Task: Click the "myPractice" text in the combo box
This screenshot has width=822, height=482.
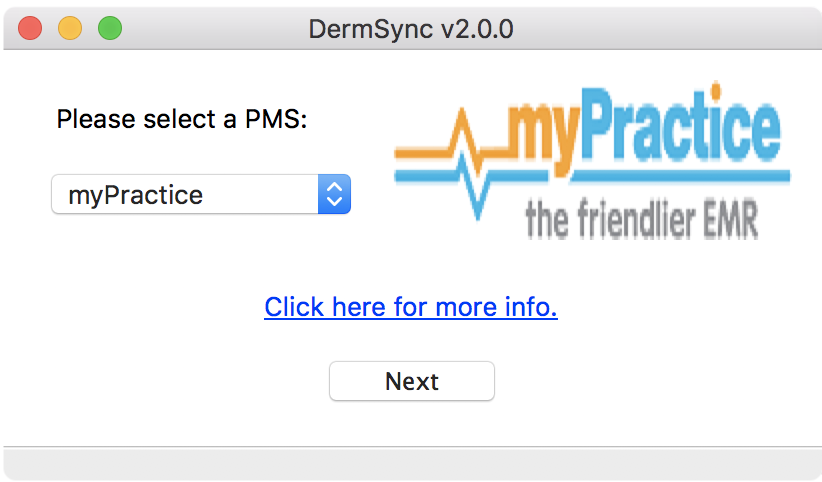Action: click(x=135, y=194)
